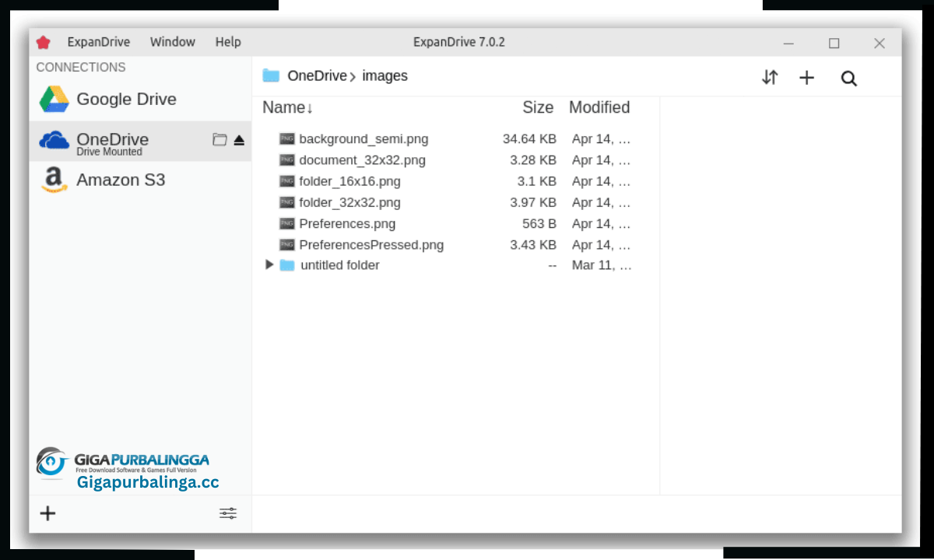Click Mar 11 modified date cell

pyautogui.click(x=602, y=265)
